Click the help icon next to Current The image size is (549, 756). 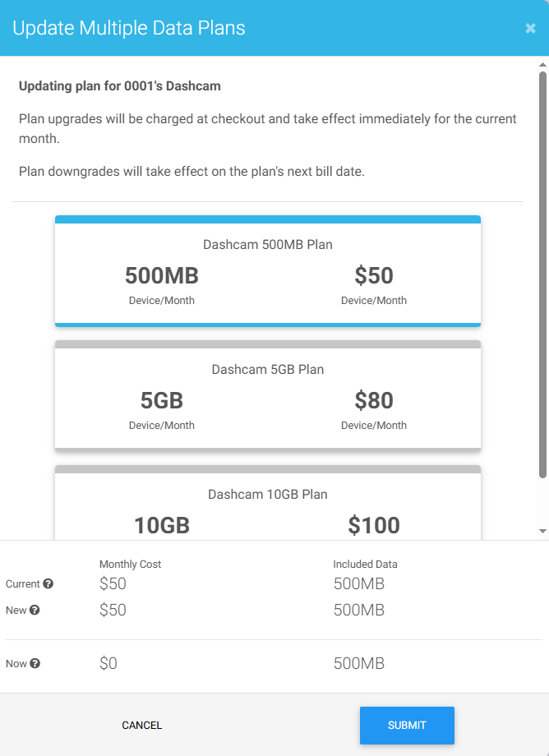click(48, 583)
